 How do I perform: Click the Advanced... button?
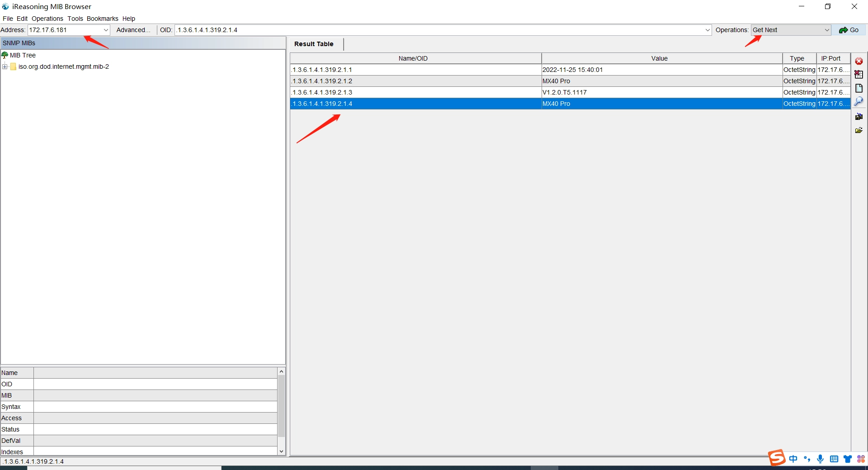[x=133, y=30]
